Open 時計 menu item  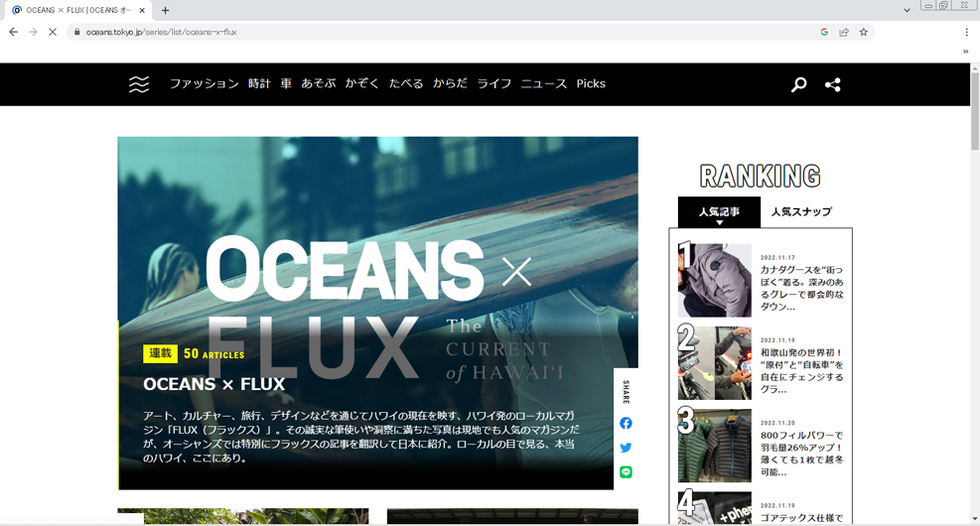tap(259, 83)
